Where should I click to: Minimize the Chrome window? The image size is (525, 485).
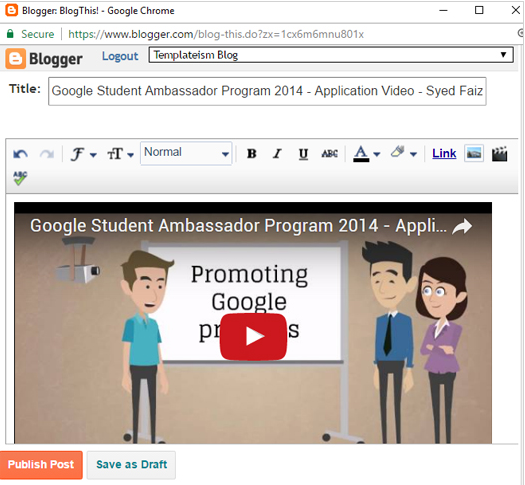click(443, 10)
